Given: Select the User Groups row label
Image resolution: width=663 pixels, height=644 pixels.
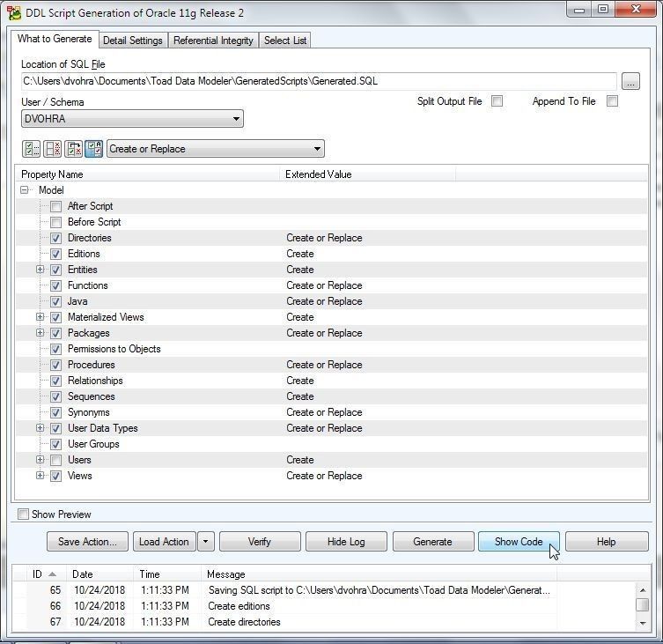Looking at the screenshot, I should click(93, 444).
